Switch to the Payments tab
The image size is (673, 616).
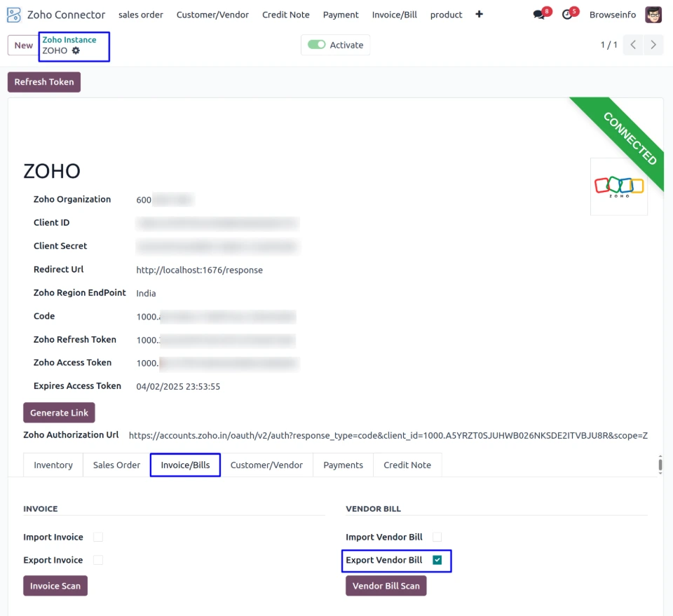click(x=343, y=465)
